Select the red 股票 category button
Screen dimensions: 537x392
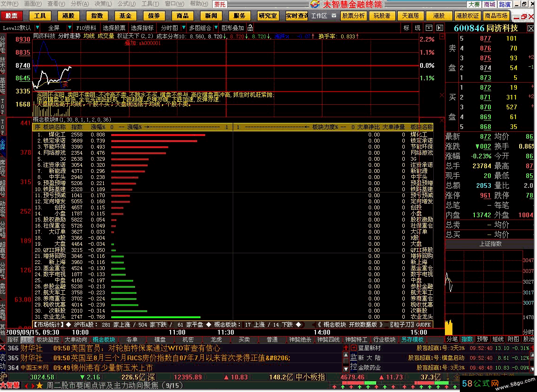tap(12, 16)
